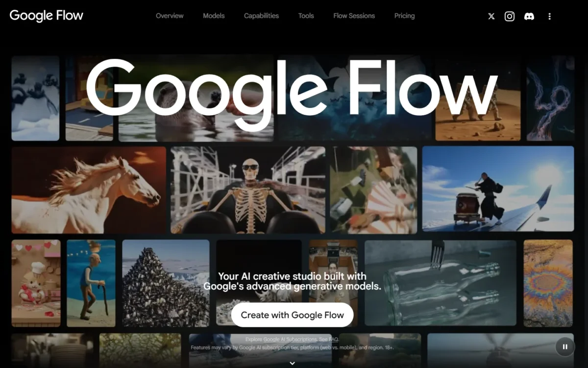This screenshot has height=368, width=588.
Task: Open the astronauts on desert thumbnail
Action: pos(478,98)
